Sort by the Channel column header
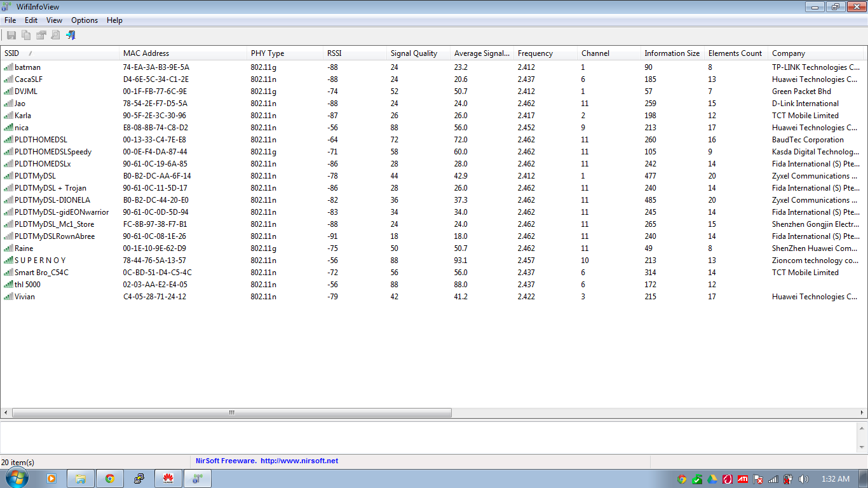Screen dimensions: 868x488 [609, 53]
